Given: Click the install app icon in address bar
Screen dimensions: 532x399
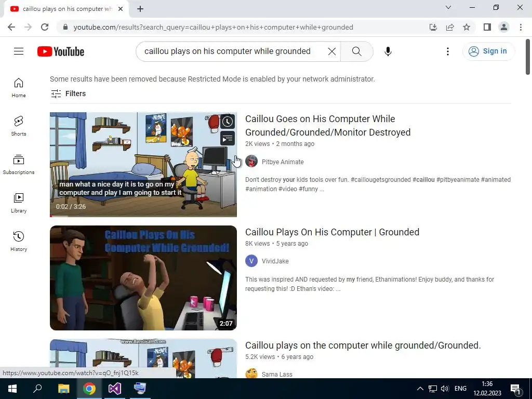Looking at the screenshot, I should [x=433, y=27].
